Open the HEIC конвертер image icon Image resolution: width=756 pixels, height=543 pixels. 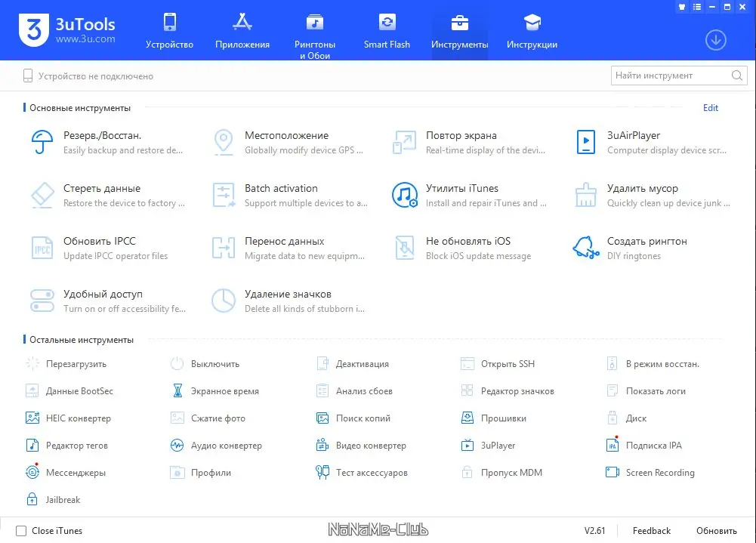tap(32, 418)
